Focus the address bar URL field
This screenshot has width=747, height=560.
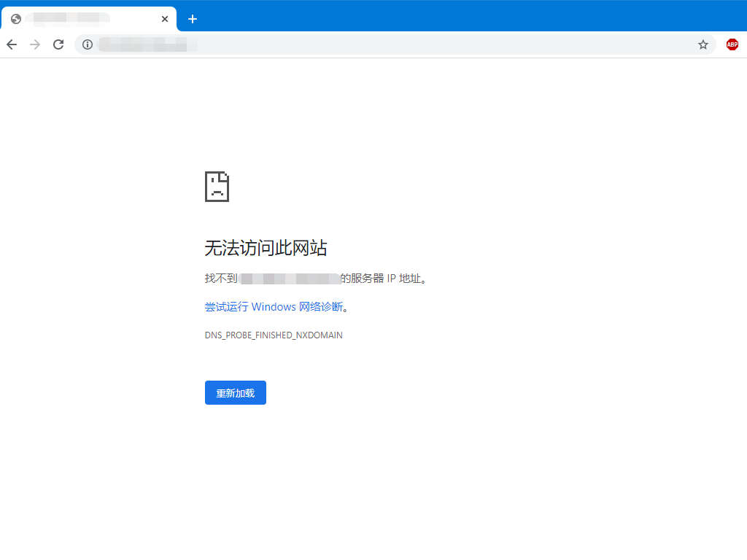click(394, 44)
